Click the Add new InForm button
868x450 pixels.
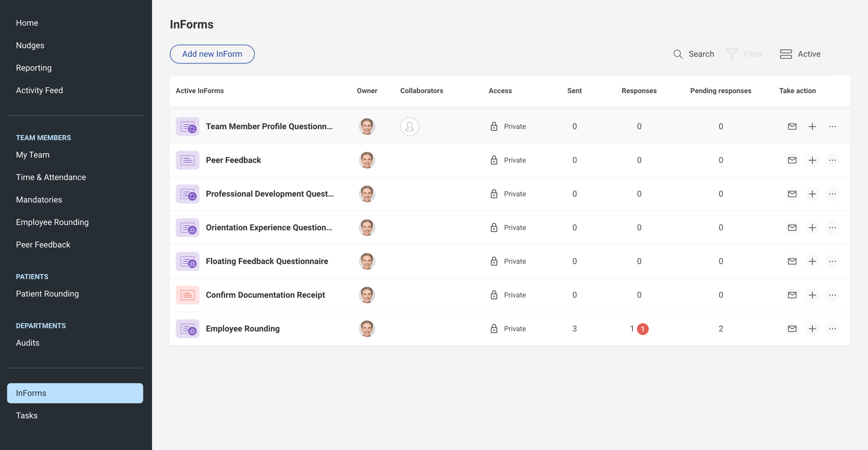tap(212, 54)
